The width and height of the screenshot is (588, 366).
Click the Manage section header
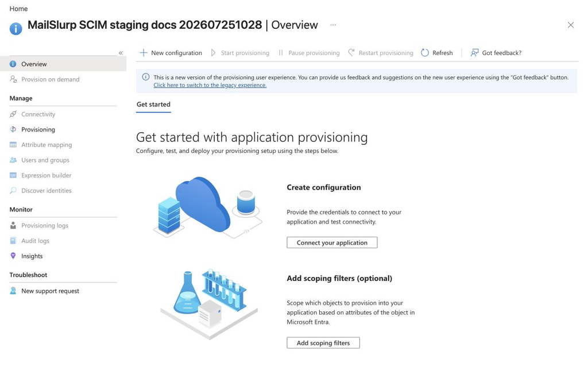(21, 98)
